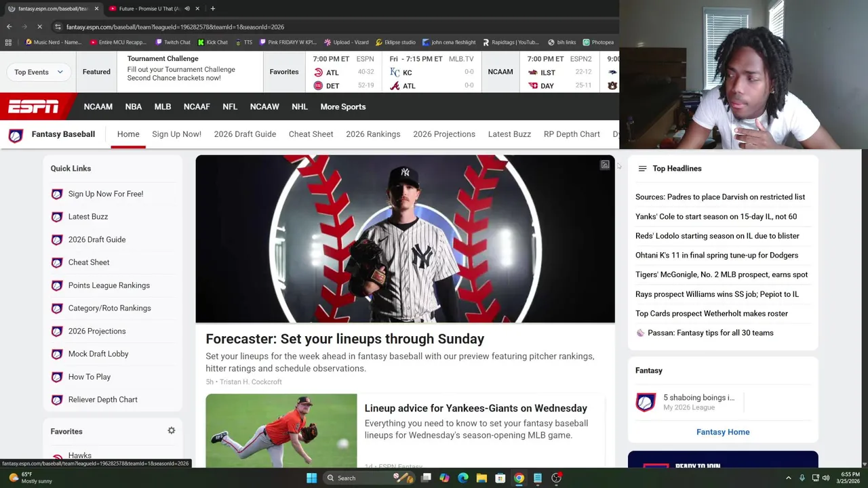Open the Chrome apps grid icon
This screenshot has height=488, width=868.
[8, 42]
